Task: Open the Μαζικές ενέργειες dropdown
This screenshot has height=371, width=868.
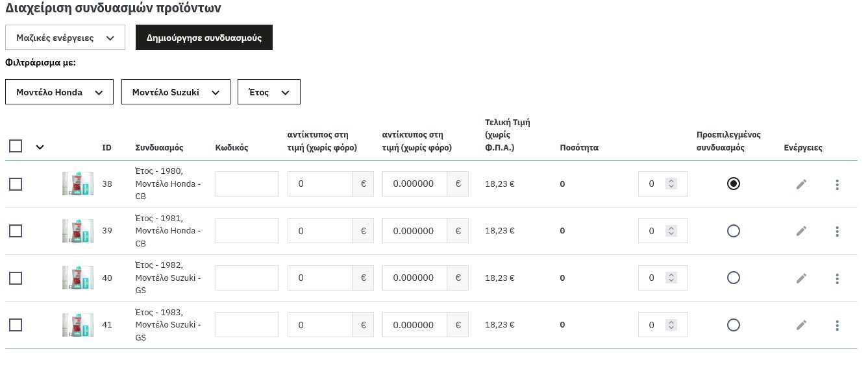Action: (65, 38)
